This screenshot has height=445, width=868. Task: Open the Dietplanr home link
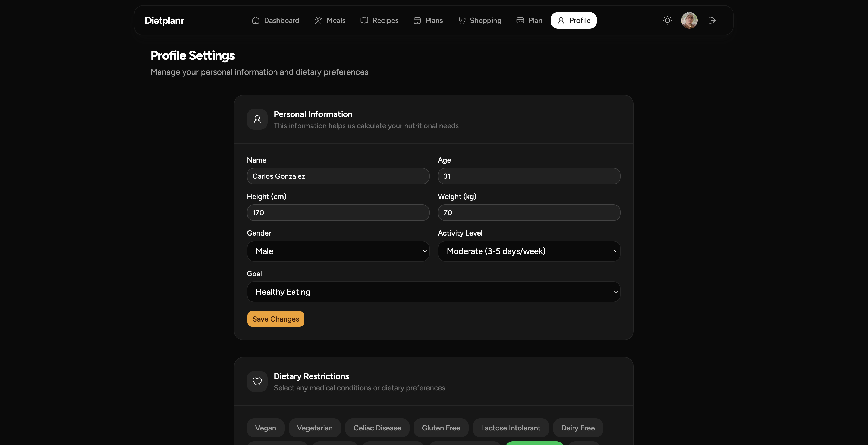(164, 20)
